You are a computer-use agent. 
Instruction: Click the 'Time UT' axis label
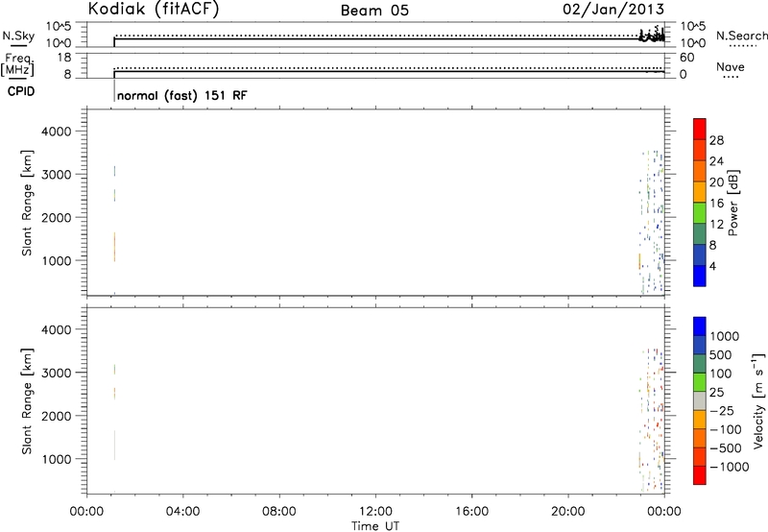coord(375,526)
